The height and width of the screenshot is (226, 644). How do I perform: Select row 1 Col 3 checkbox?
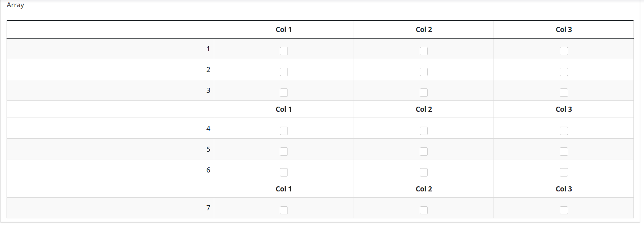pyautogui.click(x=564, y=51)
